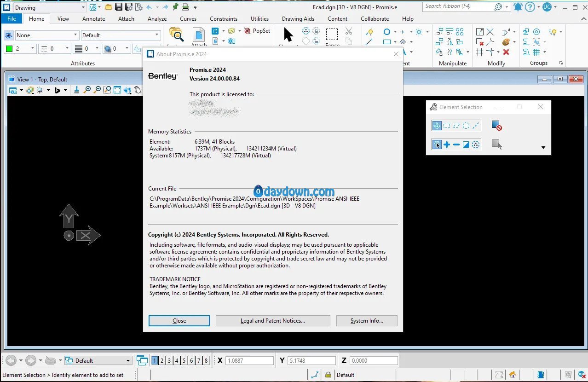Click the Pan View hand icon in View 1
Viewport: 588px width, 382px height.
tap(138, 90)
